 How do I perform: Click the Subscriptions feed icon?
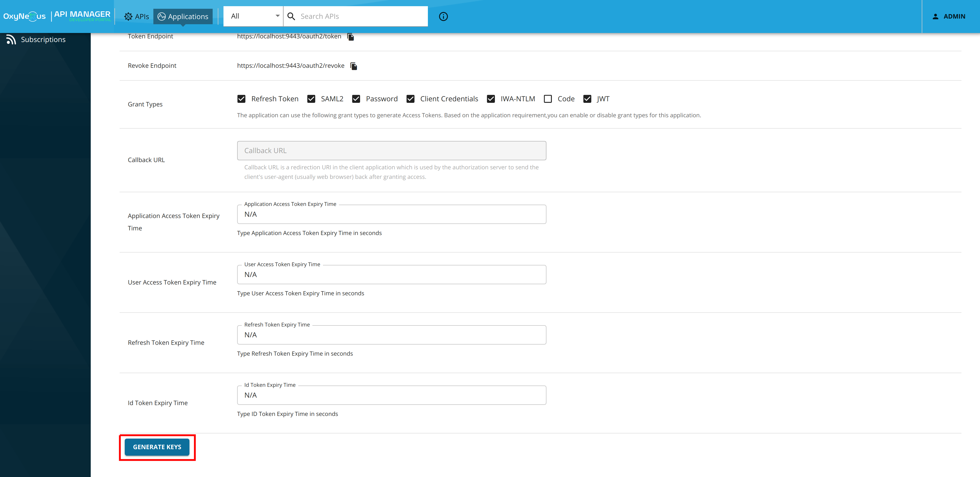tap(11, 40)
